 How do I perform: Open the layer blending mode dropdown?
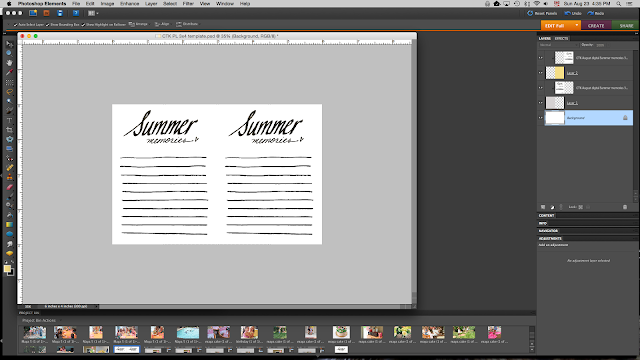558,45
